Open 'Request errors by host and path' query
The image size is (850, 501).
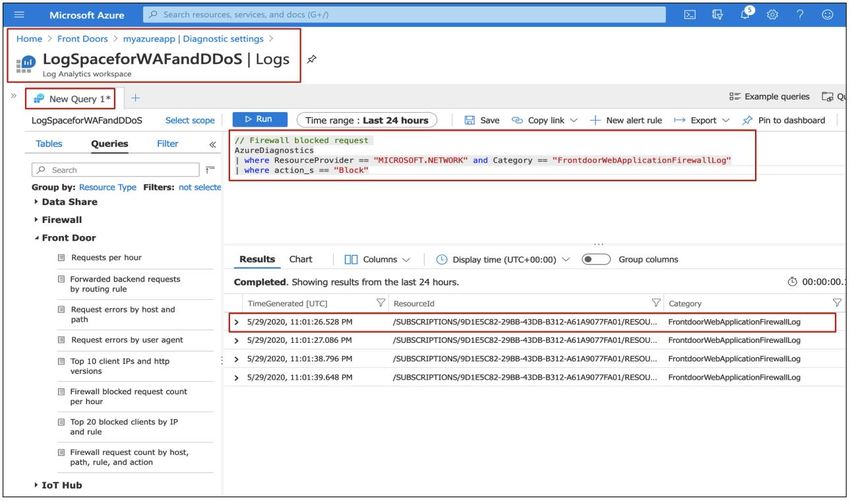(x=123, y=314)
